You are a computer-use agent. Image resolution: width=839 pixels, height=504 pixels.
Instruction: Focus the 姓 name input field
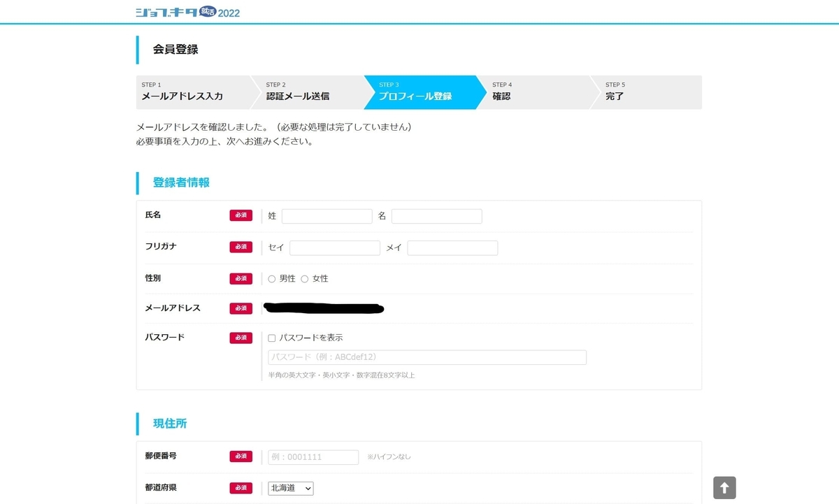(x=327, y=217)
